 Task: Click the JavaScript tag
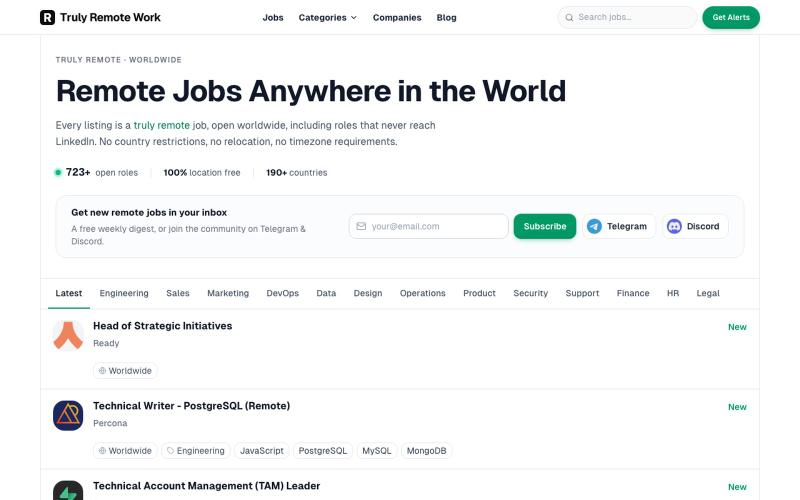coord(262,451)
